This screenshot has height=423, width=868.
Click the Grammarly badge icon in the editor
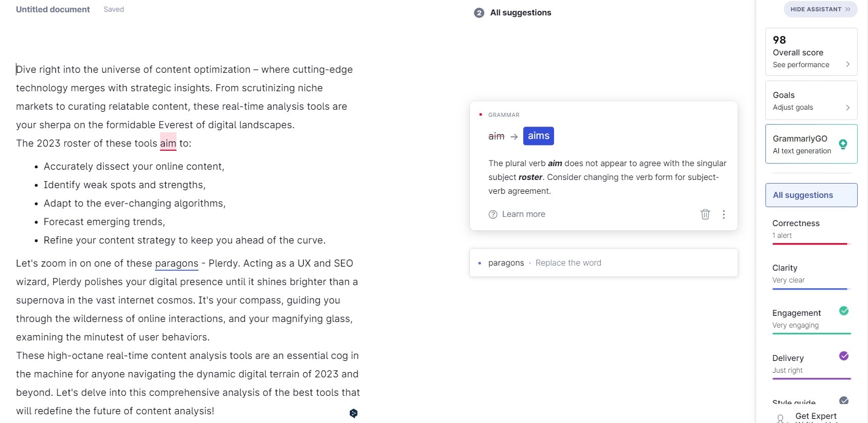coord(353,413)
